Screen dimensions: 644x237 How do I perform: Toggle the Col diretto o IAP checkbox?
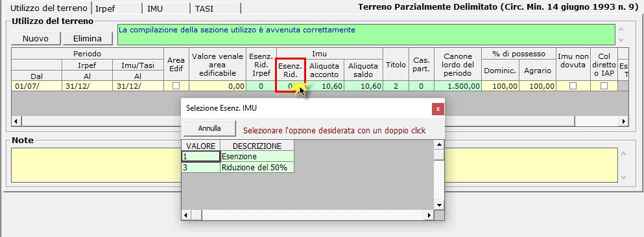(604, 86)
